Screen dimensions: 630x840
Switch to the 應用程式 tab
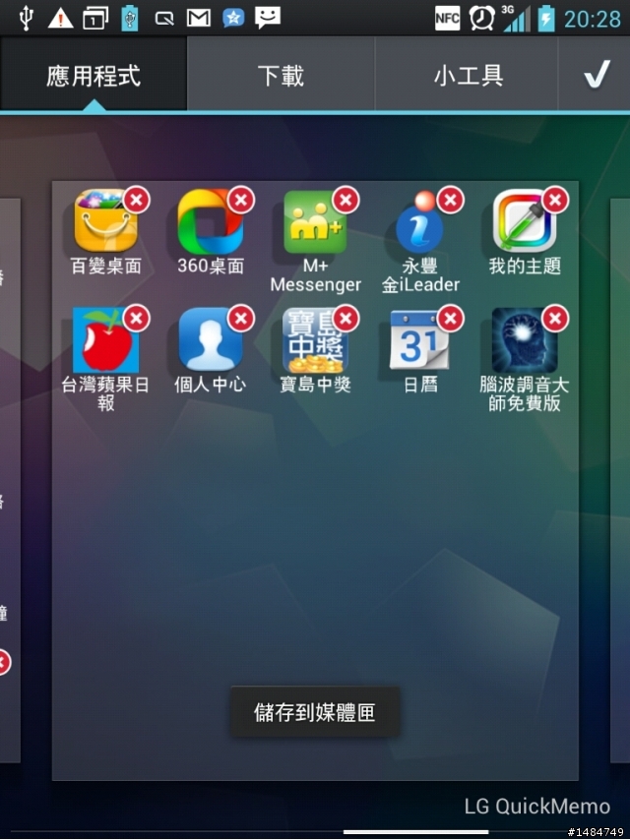tap(94, 74)
